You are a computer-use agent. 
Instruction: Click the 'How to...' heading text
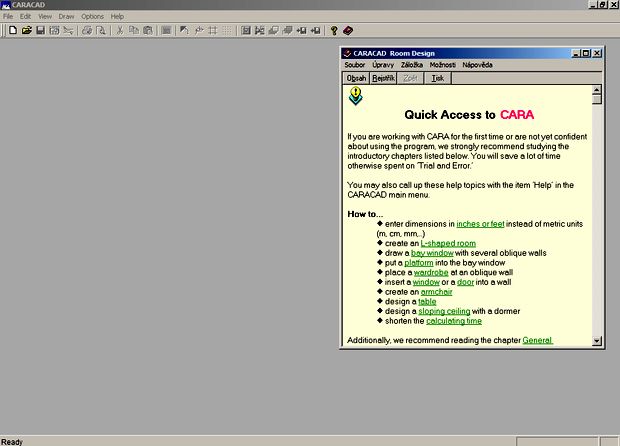(x=365, y=214)
